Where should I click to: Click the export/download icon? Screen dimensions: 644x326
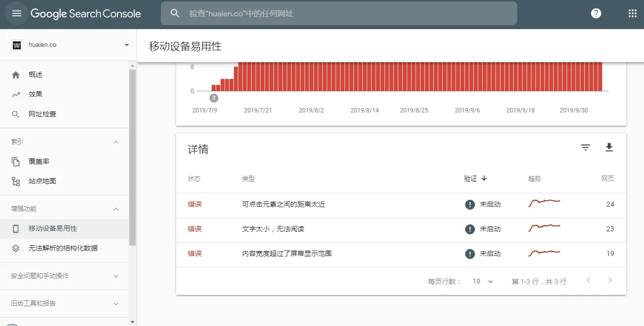(x=609, y=147)
